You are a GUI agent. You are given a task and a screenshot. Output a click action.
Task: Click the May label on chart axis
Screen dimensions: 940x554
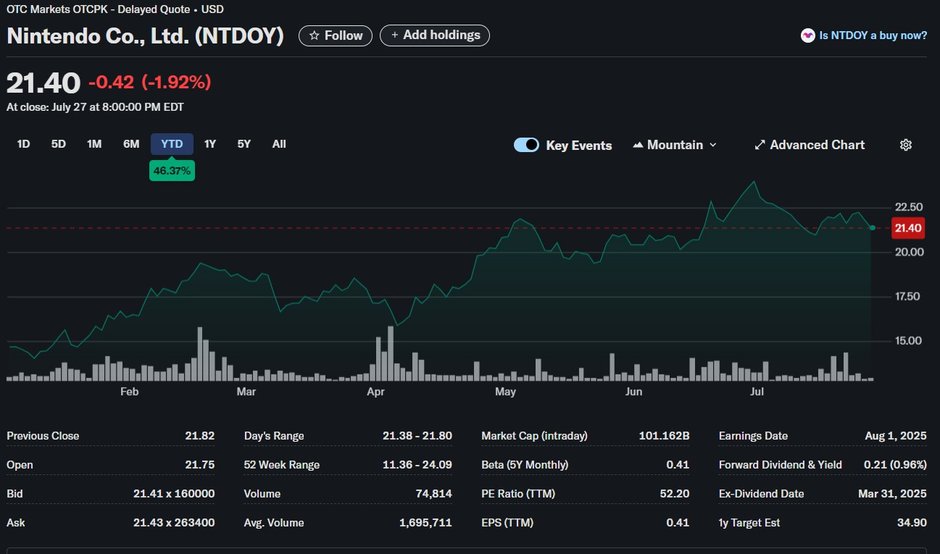(505, 392)
